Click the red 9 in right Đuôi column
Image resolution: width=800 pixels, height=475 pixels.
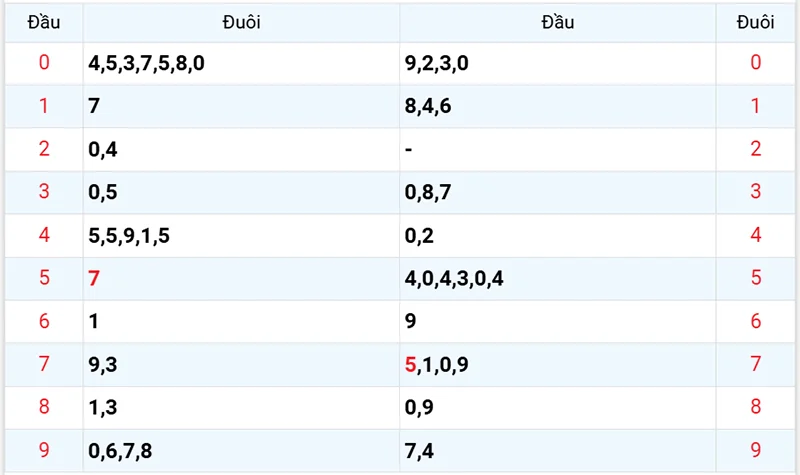click(755, 451)
